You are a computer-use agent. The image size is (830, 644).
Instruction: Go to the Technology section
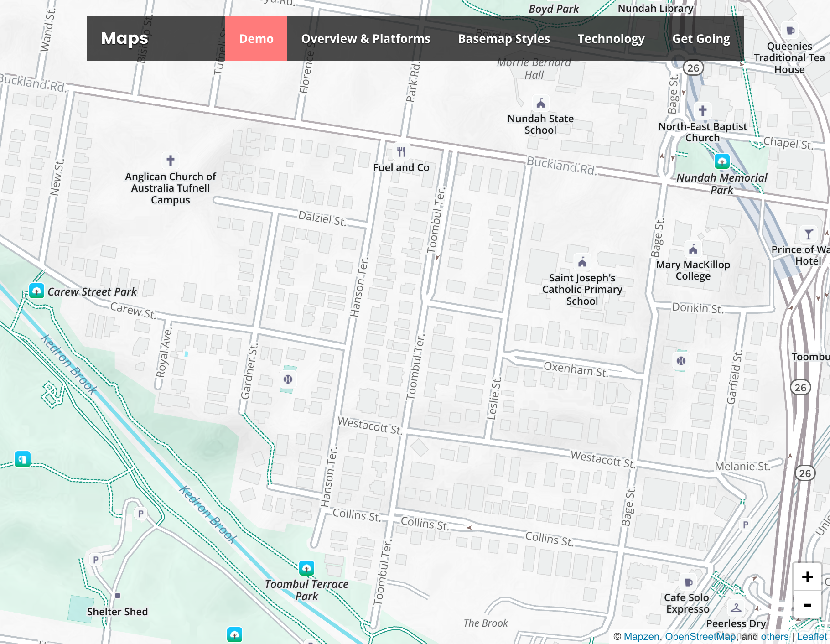611,38
